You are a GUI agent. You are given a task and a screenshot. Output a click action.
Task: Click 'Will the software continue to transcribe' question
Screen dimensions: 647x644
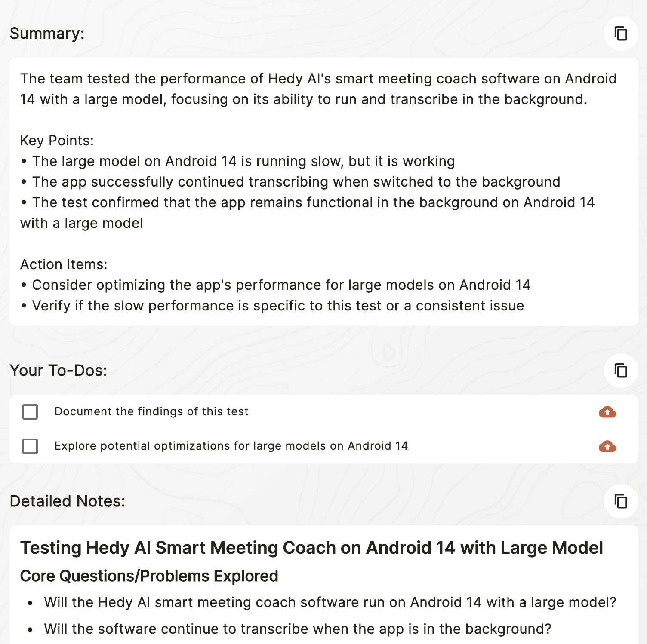(298, 629)
